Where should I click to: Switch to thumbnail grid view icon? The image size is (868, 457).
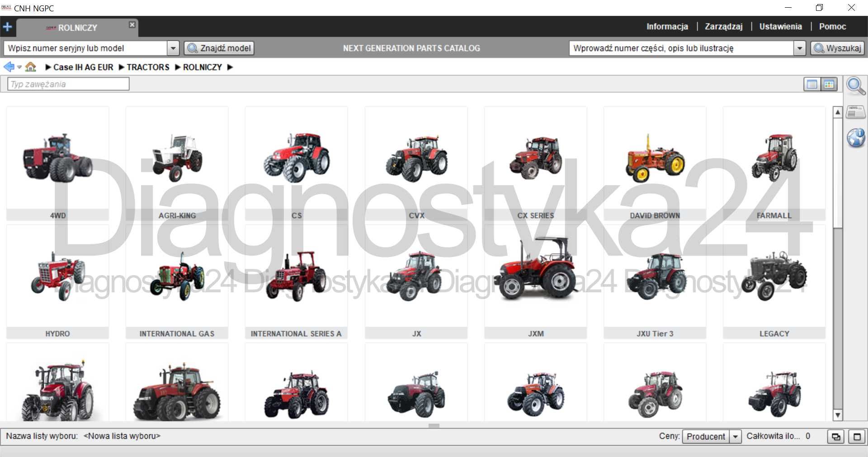pos(829,84)
